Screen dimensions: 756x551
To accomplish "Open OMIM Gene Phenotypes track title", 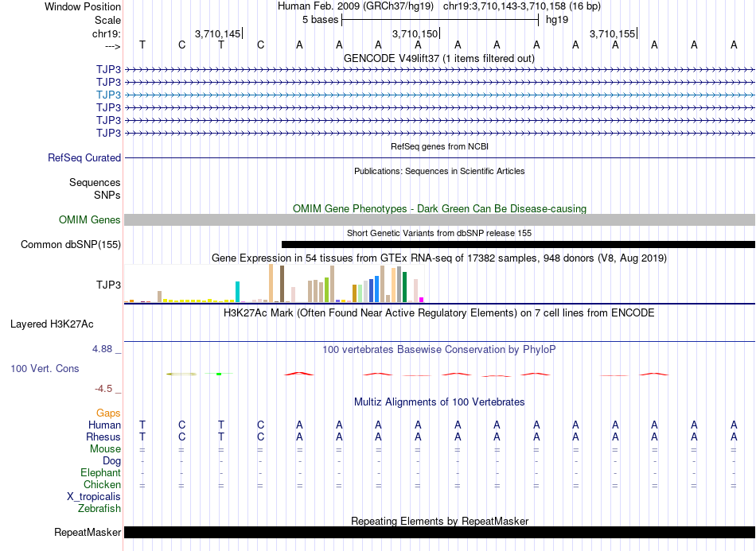I will pos(439,208).
